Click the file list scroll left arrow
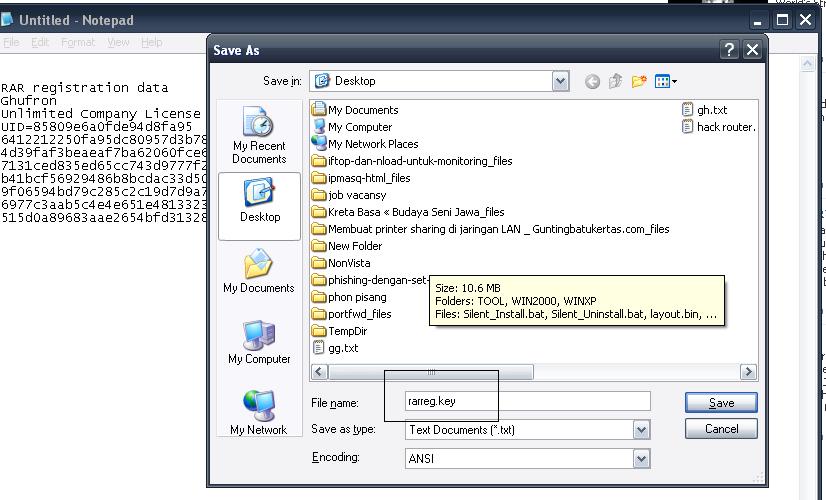 coord(319,372)
